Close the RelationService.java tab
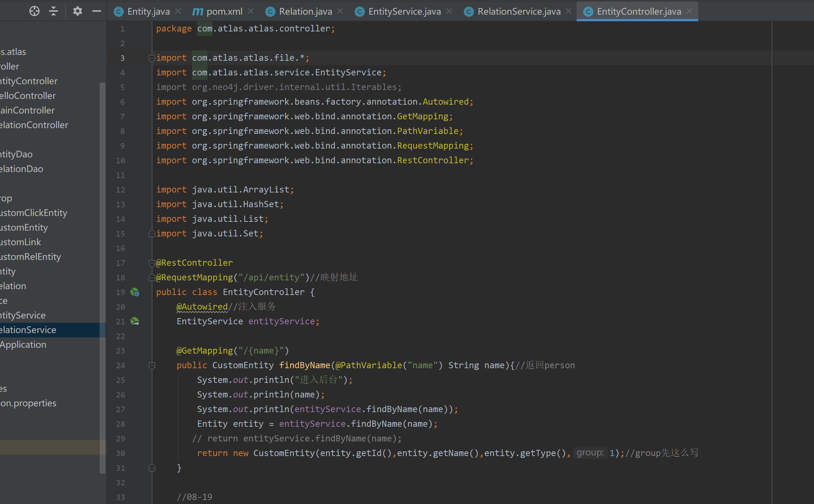Screen dimensions: 814x504 569,11
